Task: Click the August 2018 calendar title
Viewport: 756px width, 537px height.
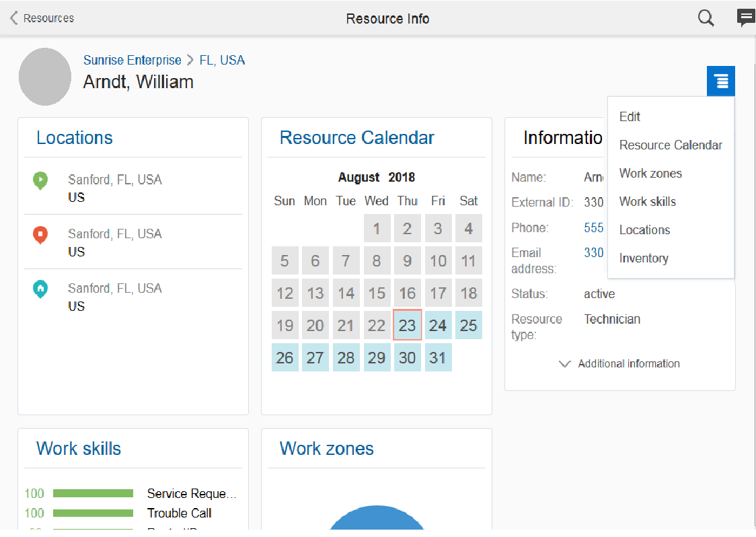Action: click(x=377, y=178)
